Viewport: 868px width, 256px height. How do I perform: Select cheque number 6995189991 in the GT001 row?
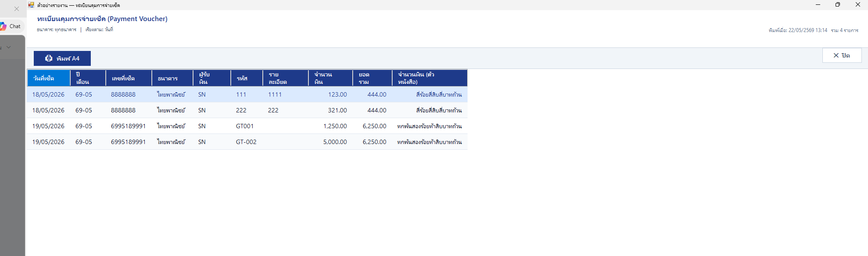pyautogui.click(x=128, y=126)
